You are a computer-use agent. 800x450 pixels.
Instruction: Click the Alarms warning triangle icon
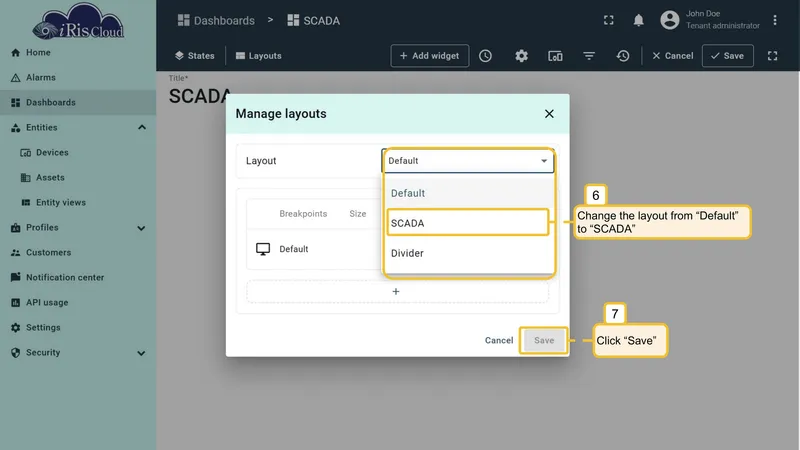(15, 78)
